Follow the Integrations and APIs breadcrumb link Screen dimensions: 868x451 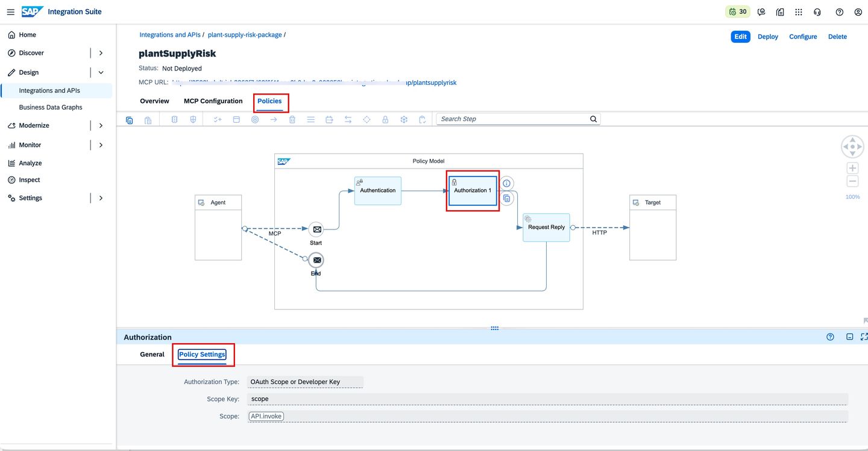click(170, 35)
